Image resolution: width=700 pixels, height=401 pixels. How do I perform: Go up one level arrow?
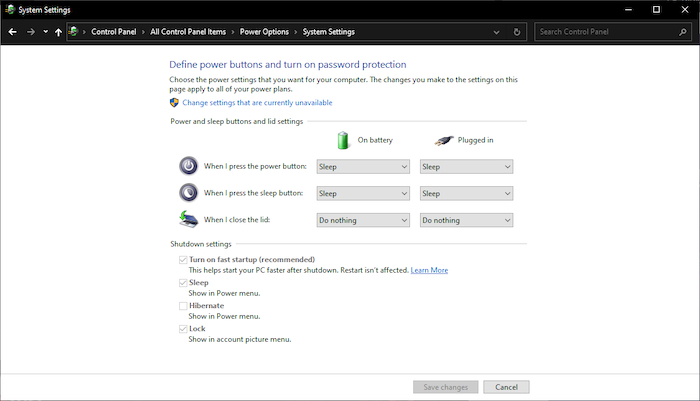tap(58, 32)
